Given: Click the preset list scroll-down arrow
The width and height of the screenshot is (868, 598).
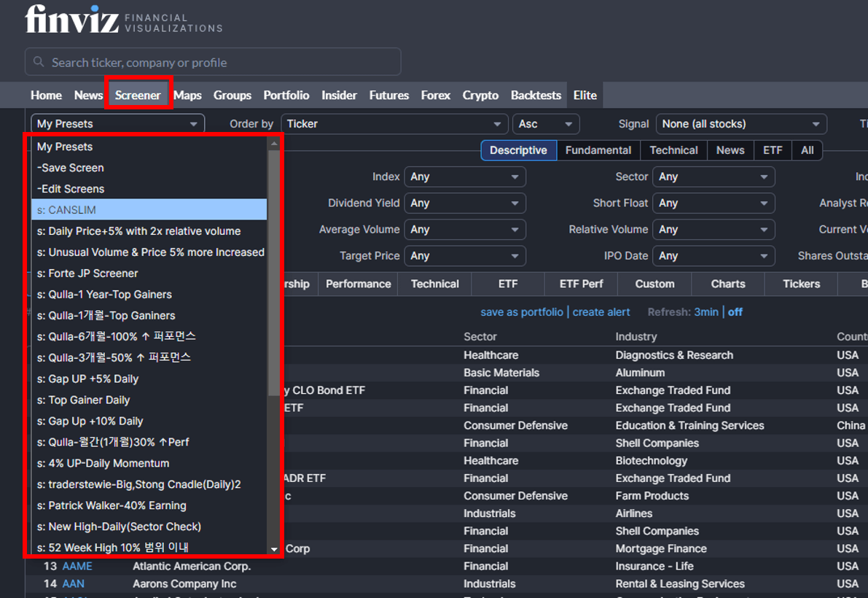Looking at the screenshot, I should [x=274, y=549].
